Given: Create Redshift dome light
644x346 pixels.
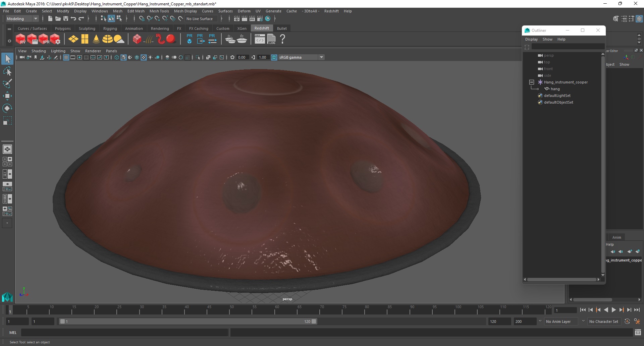Looking at the screenshot, I should click(107, 39).
